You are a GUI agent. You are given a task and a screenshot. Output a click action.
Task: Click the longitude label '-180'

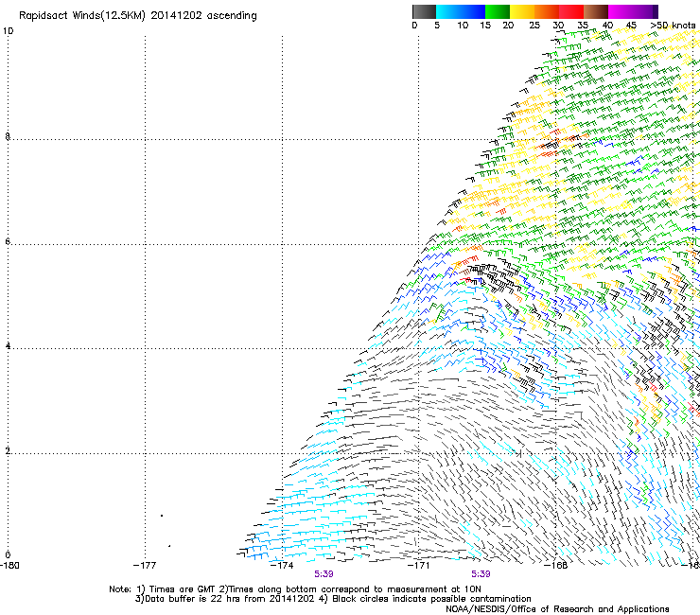[9, 566]
